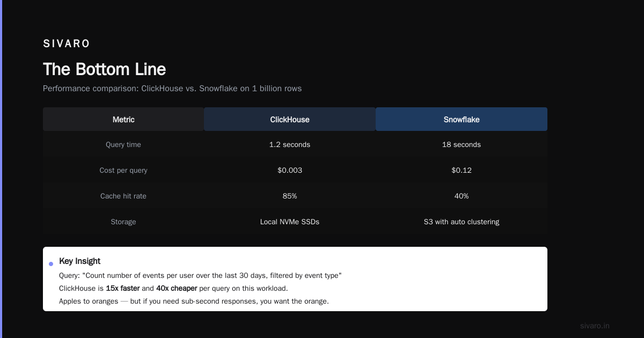Click the 18 seconds cell
The image size is (644, 338).
click(x=462, y=145)
